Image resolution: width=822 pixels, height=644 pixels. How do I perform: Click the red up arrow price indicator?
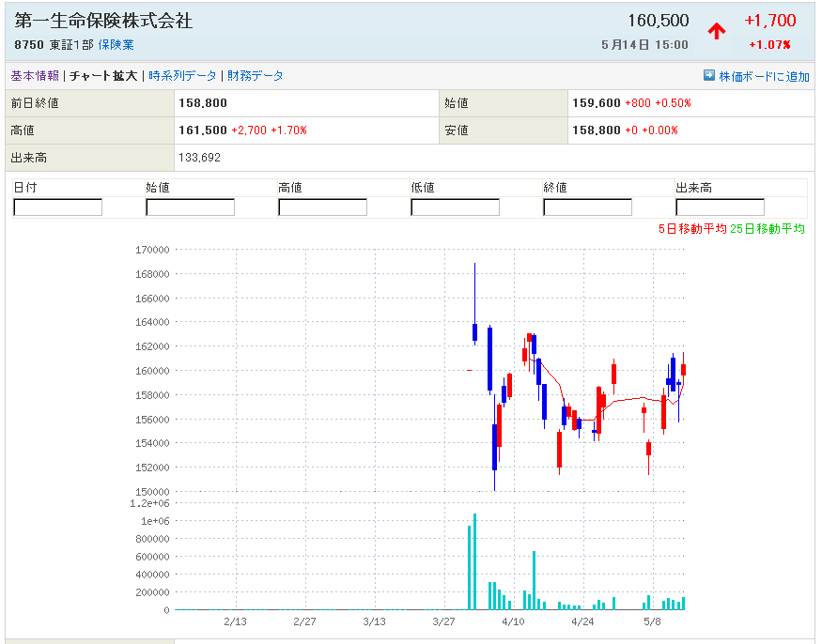717,31
